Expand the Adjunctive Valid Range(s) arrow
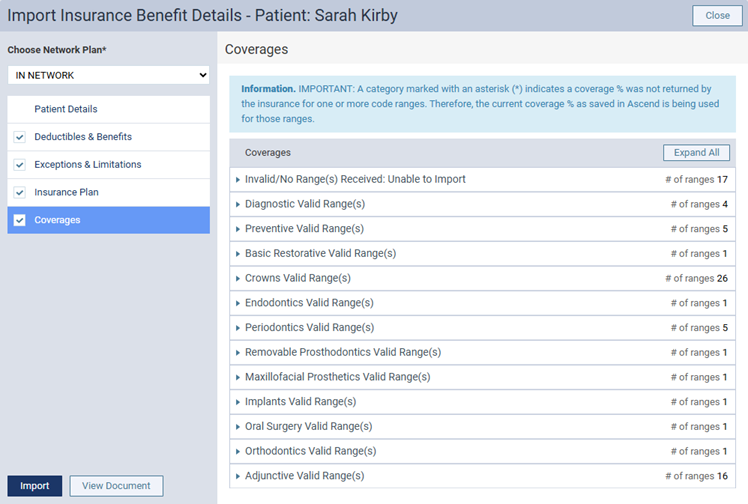 (x=237, y=476)
